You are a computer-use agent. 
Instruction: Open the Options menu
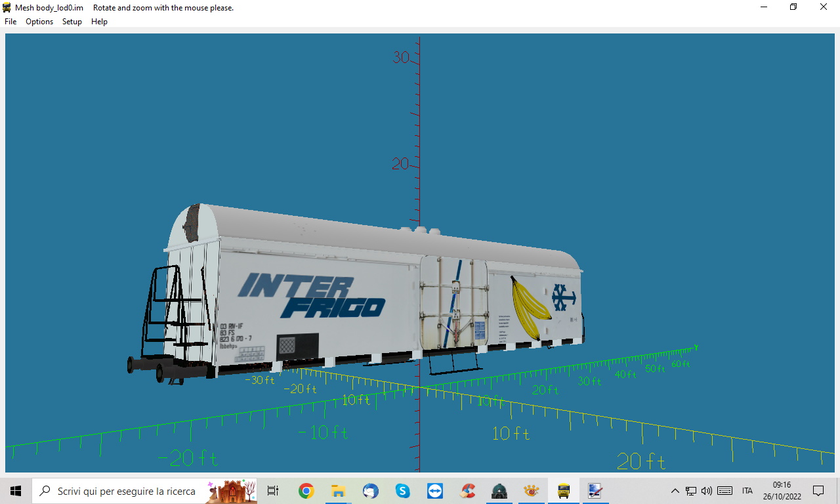(x=39, y=22)
